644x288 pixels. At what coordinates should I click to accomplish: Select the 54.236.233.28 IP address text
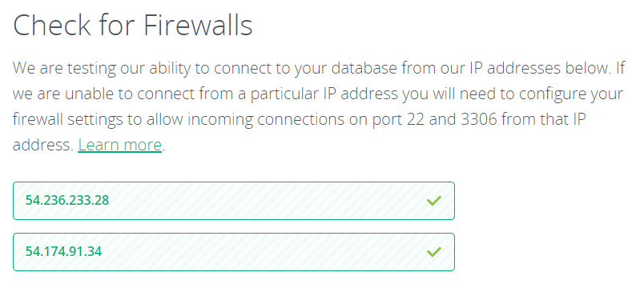click(x=67, y=200)
